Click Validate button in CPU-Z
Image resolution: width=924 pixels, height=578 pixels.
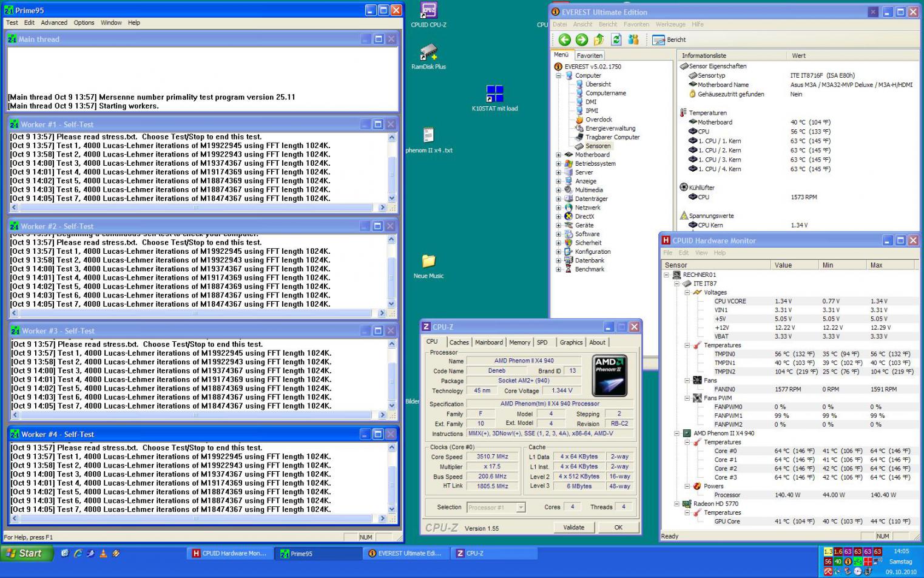574,527
